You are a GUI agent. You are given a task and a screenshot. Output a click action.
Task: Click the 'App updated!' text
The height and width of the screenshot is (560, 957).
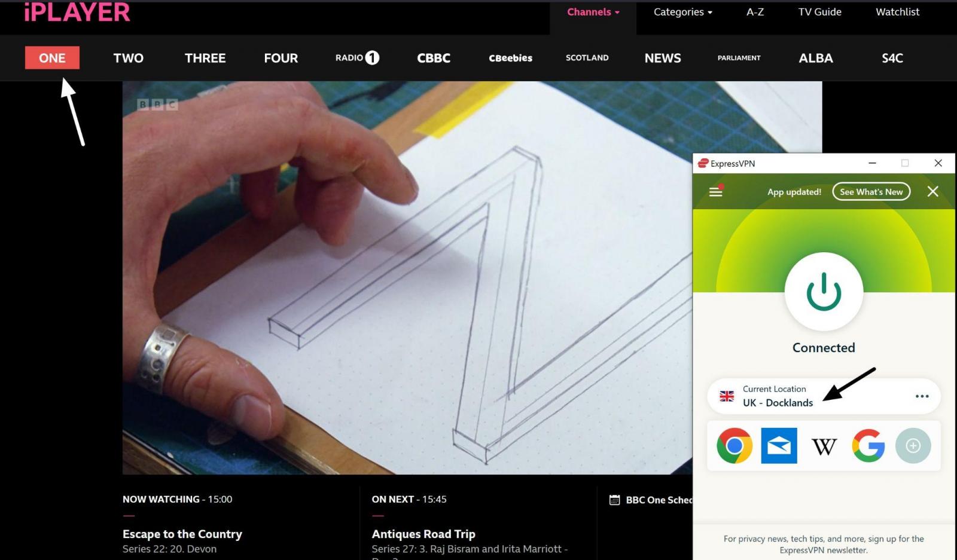pos(794,192)
